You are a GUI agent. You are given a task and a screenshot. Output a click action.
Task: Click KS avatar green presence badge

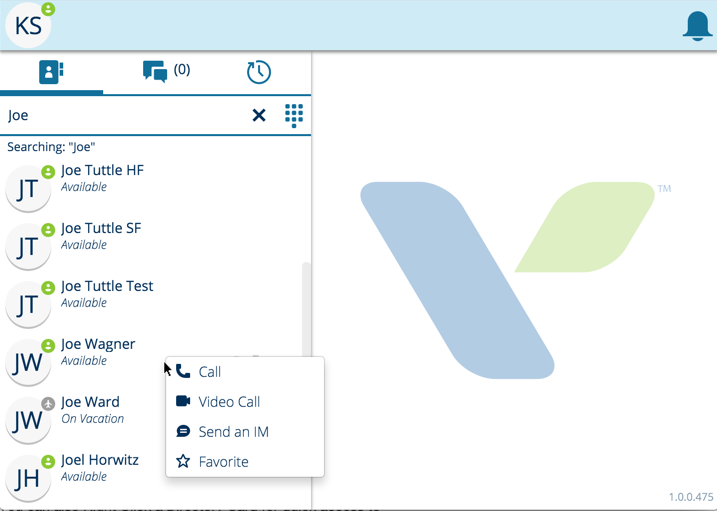click(48, 9)
